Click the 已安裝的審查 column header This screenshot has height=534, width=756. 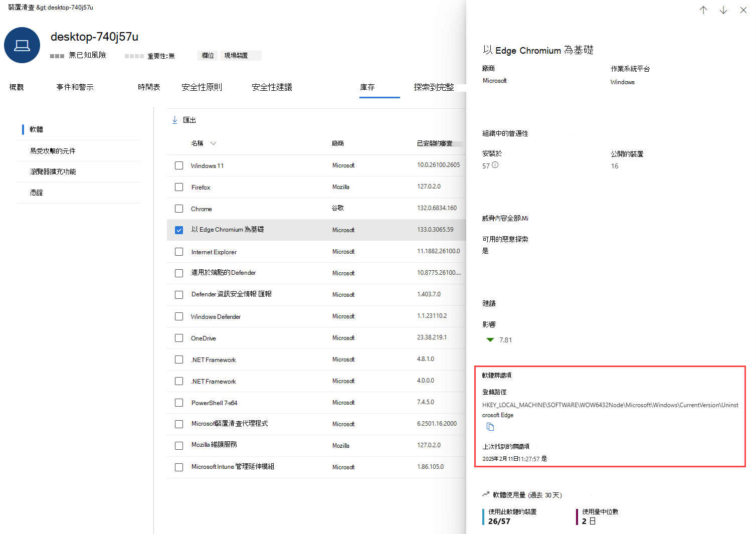[x=435, y=143]
